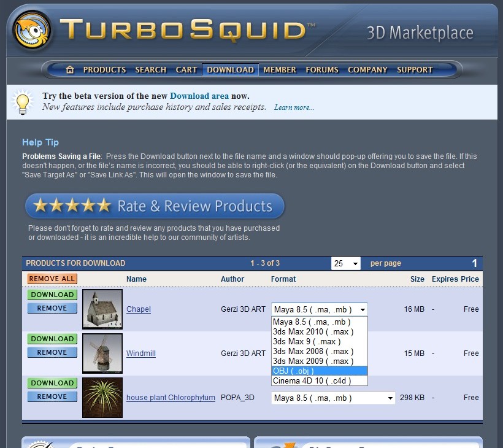
Task: Open the MEMBER menu item
Action: (280, 69)
